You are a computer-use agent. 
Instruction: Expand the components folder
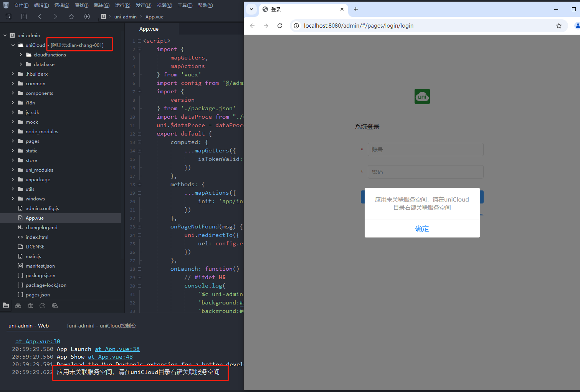pyautogui.click(x=13, y=93)
